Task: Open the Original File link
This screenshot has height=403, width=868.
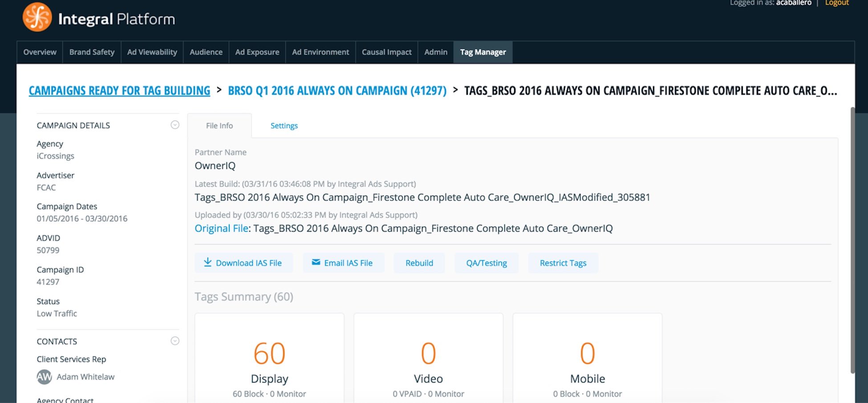Action: click(x=221, y=228)
